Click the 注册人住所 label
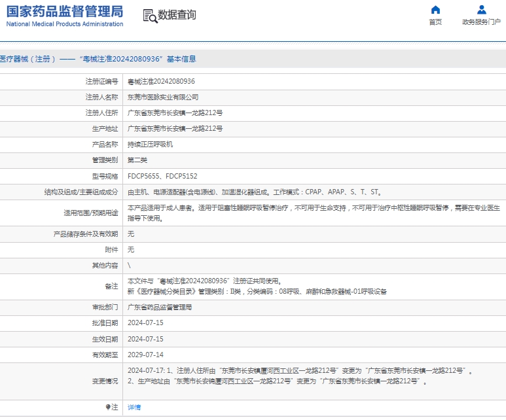 click(x=101, y=113)
